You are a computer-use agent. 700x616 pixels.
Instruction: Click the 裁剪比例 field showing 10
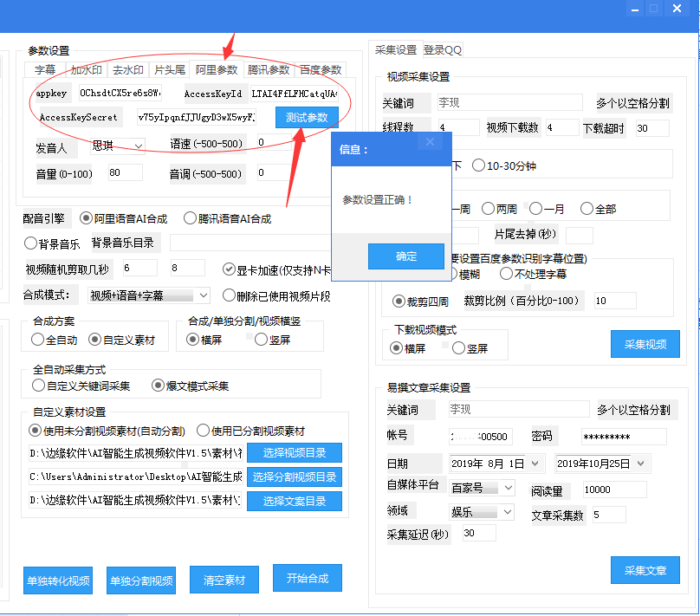coord(615,301)
